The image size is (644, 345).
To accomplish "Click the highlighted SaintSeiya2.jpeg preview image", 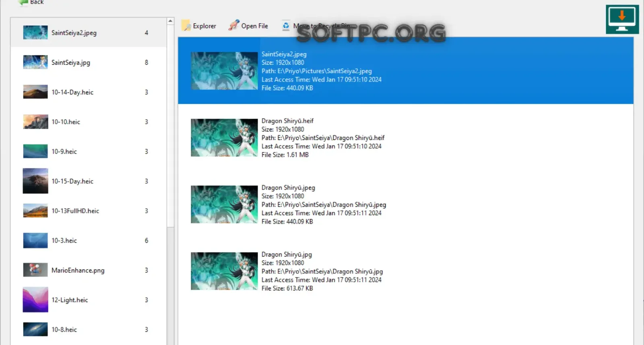I will point(224,71).
